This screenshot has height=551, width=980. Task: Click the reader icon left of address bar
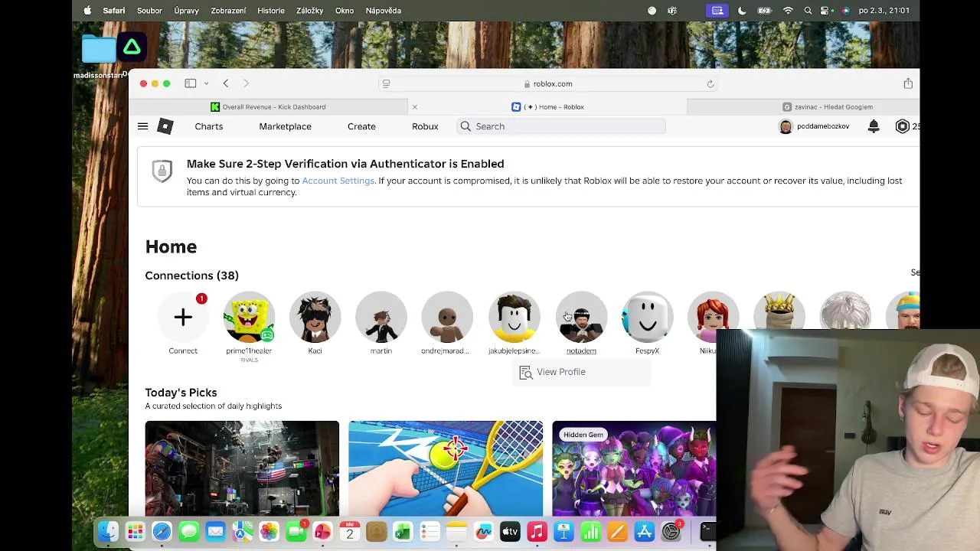(387, 83)
